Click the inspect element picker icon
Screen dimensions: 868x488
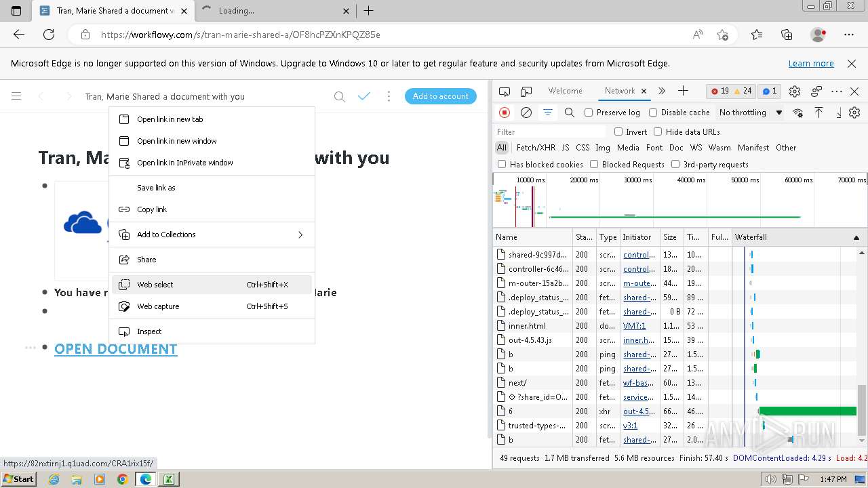pos(505,91)
